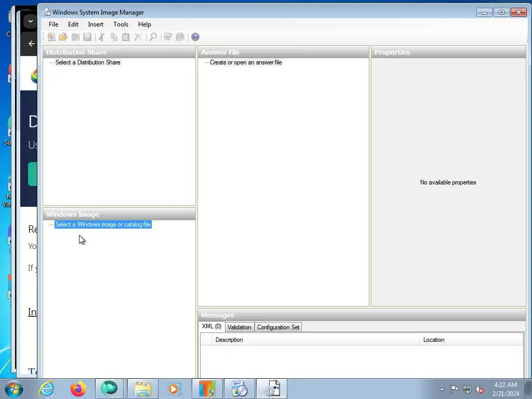The image size is (532, 399).
Task: Click the System Image Manager taskbar icon
Action: [272, 389]
